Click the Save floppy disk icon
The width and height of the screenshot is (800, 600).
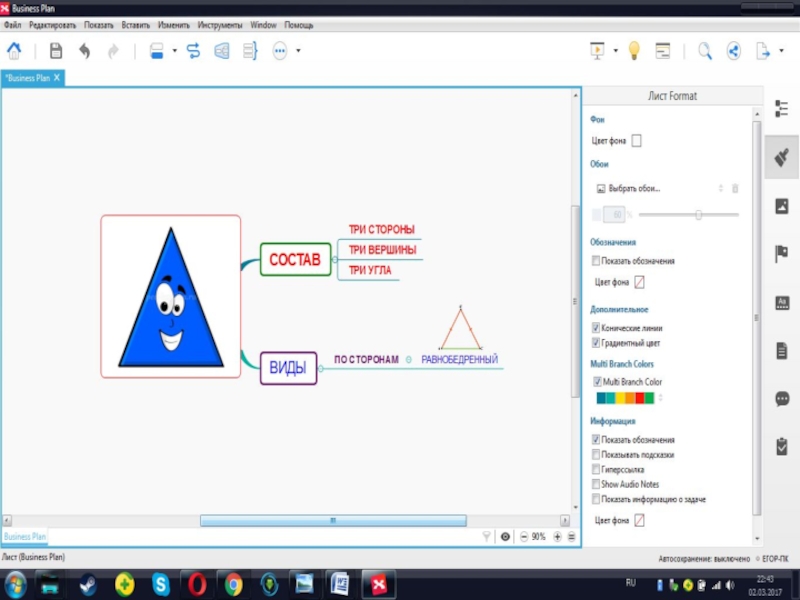pyautogui.click(x=56, y=51)
